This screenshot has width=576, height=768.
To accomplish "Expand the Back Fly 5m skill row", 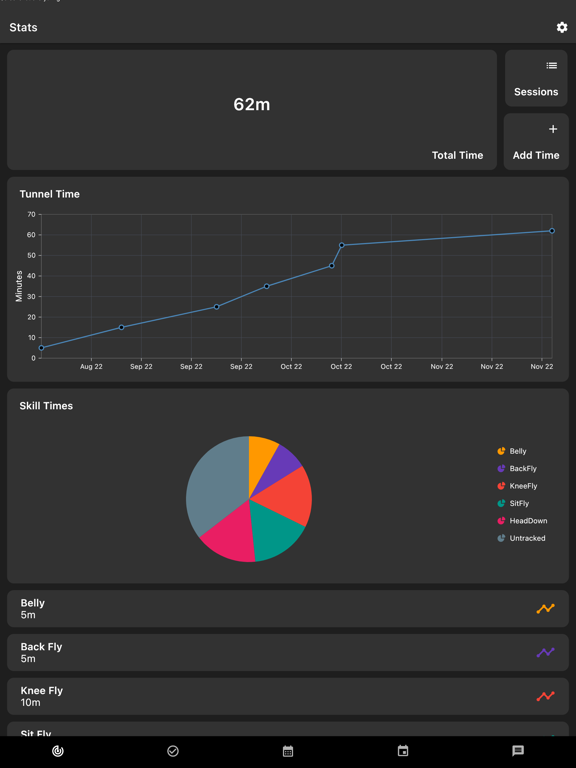I will 288,652.
